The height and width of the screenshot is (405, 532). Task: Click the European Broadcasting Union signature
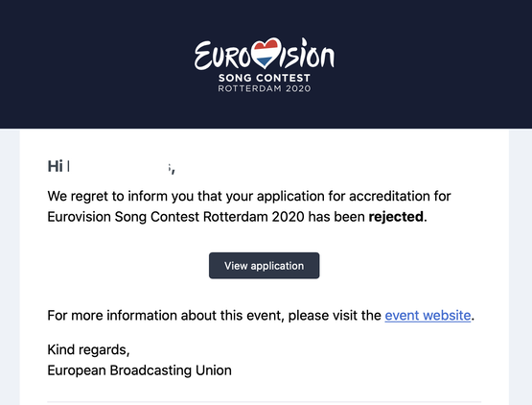139,370
